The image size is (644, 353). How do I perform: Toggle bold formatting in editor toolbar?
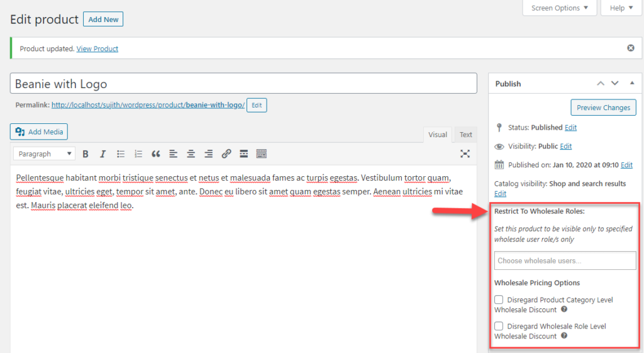[86, 154]
